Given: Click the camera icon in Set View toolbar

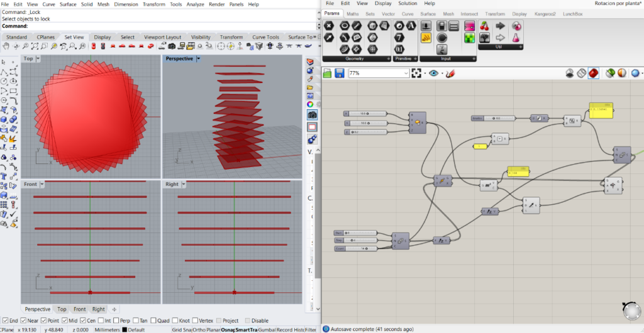Looking at the screenshot, I should point(172,46).
